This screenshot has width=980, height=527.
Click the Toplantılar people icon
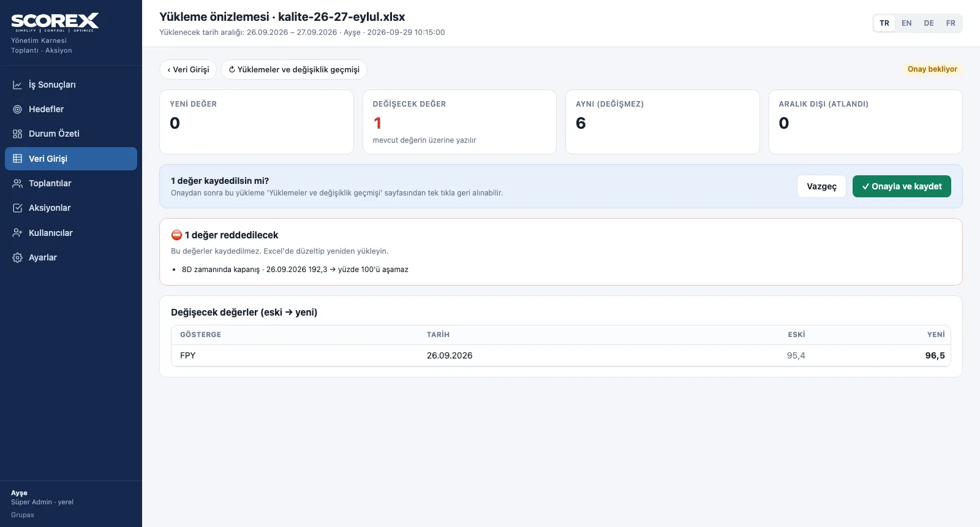click(18, 183)
